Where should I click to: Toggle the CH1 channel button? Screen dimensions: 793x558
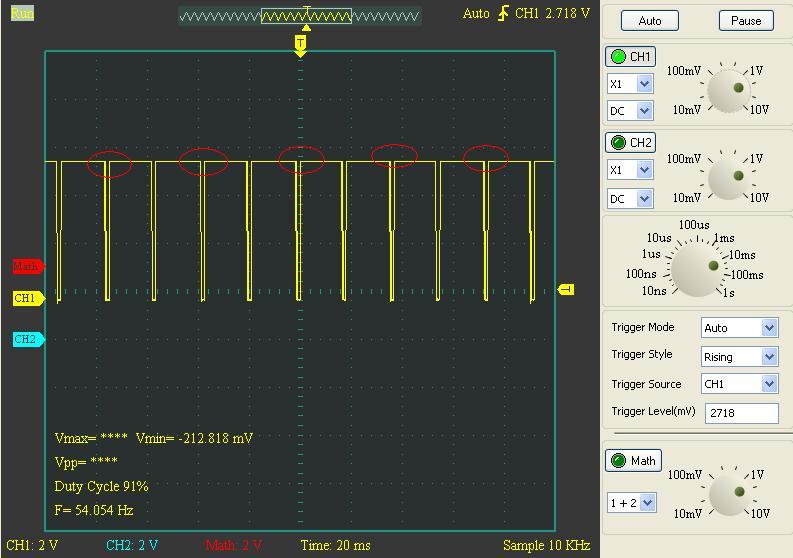(x=631, y=57)
